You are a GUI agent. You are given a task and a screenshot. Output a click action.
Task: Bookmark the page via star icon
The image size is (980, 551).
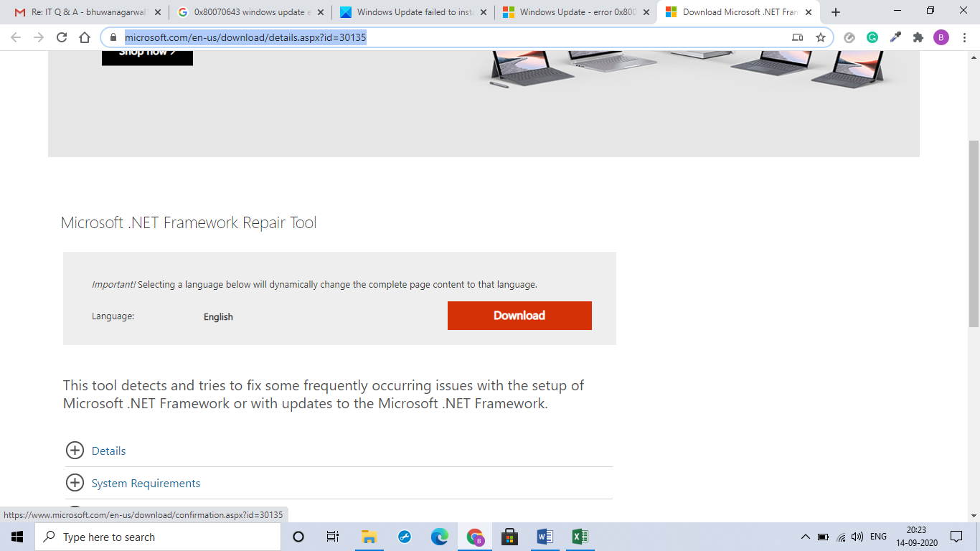820,37
